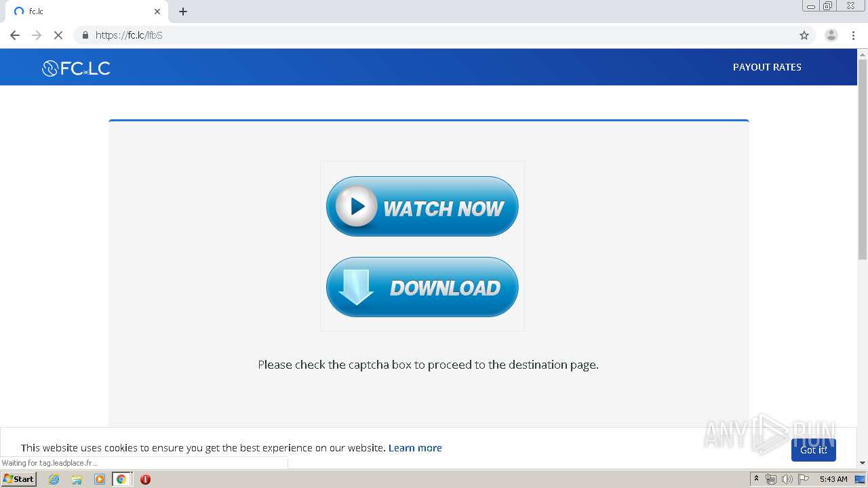The image size is (868, 488).
Task: Open a new tab with plus button
Action: point(183,12)
